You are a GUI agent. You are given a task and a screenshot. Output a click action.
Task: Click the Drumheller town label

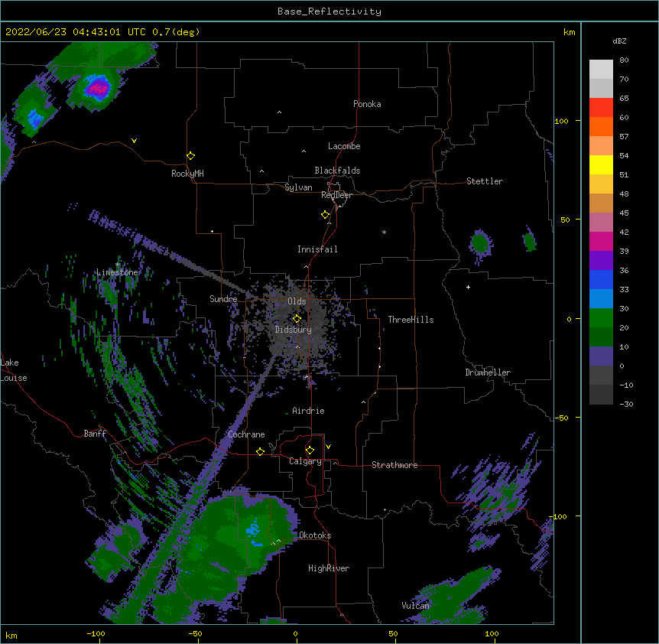click(488, 372)
